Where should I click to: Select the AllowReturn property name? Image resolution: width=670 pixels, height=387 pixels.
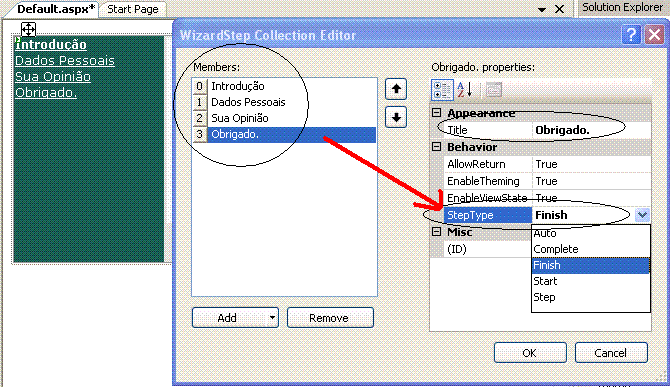[x=488, y=164]
